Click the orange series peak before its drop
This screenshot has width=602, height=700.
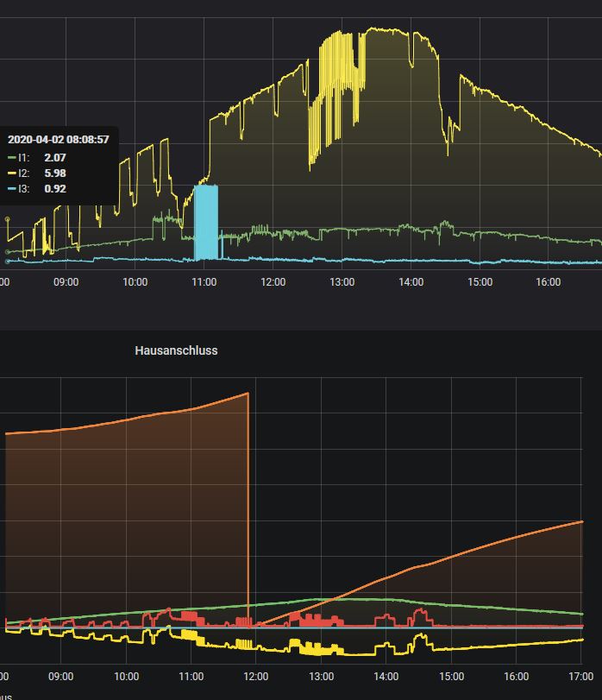pos(248,394)
